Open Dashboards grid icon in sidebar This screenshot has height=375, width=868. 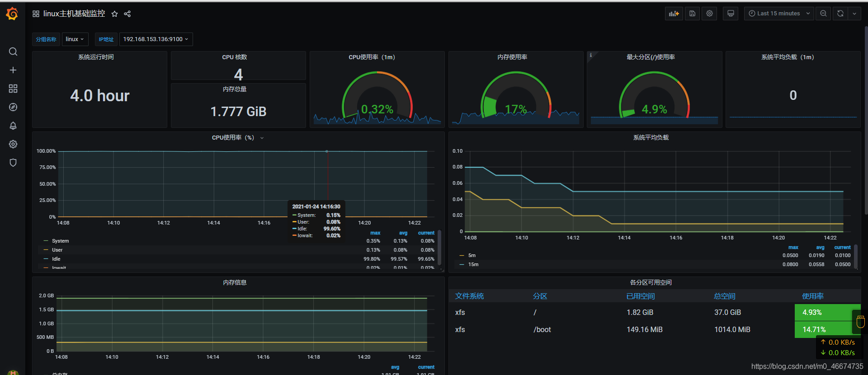(13, 89)
